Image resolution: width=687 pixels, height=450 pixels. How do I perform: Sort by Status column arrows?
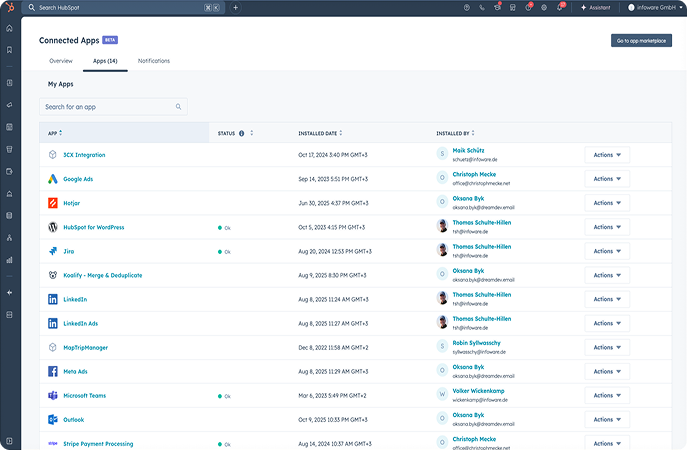coord(251,133)
